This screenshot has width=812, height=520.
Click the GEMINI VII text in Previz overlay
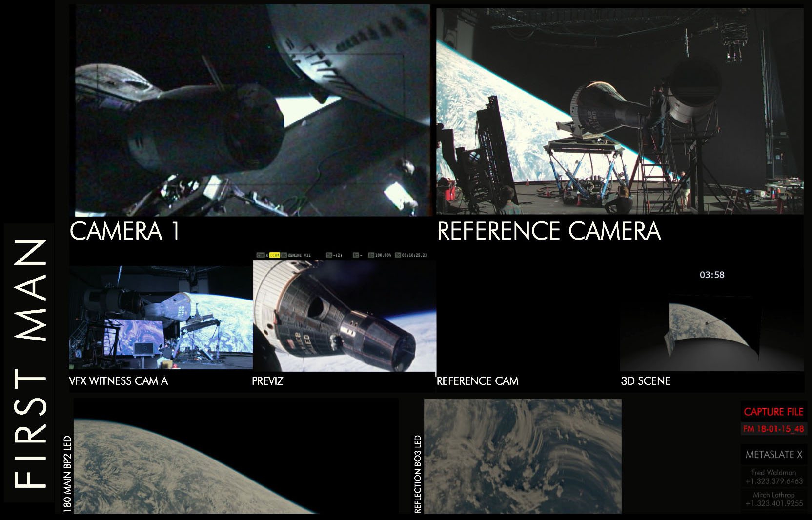(x=299, y=255)
